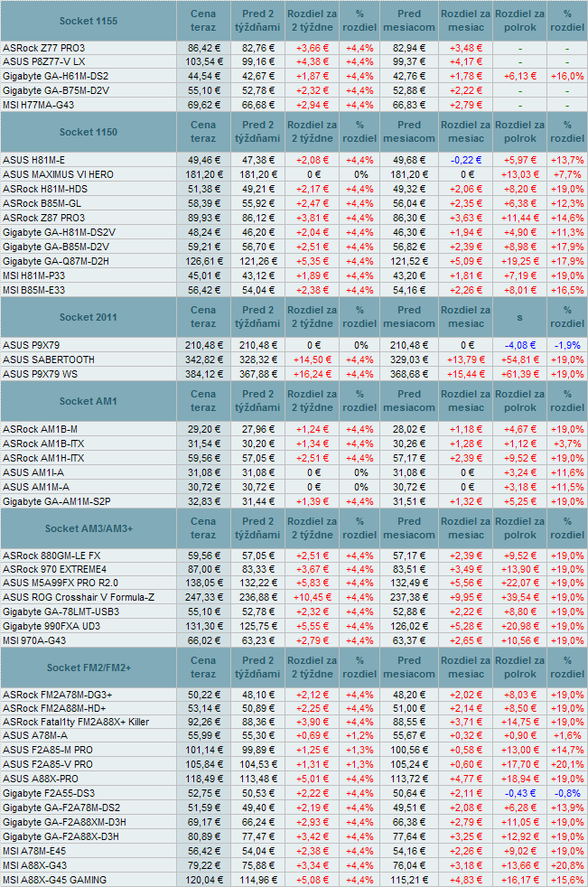Click the ASRock Z87 PRO3 row name
588x887 pixels.
click(x=43, y=218)
